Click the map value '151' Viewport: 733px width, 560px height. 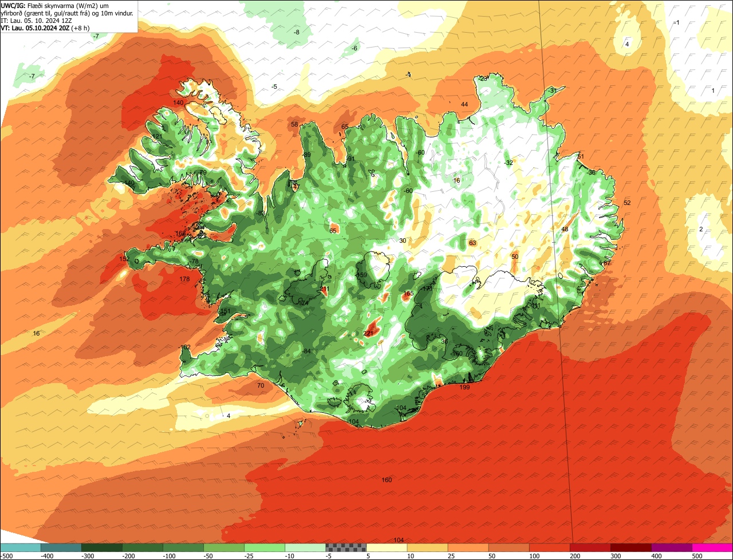pos(225,311)
